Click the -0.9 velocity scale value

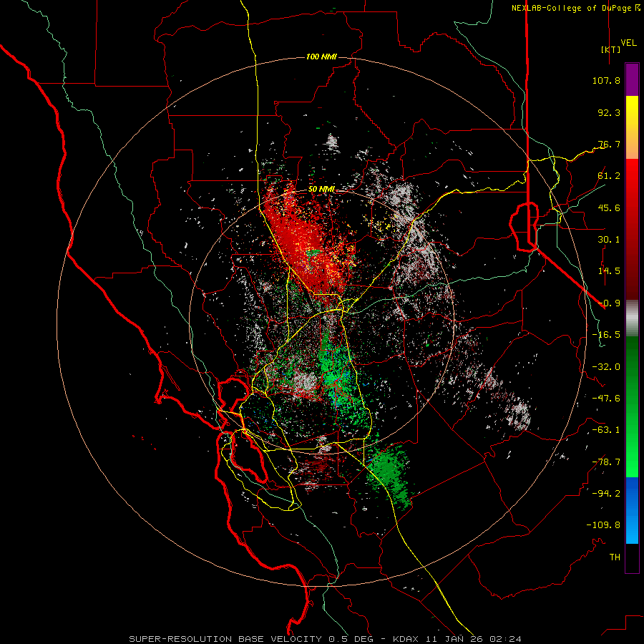(x=609, y=303)
